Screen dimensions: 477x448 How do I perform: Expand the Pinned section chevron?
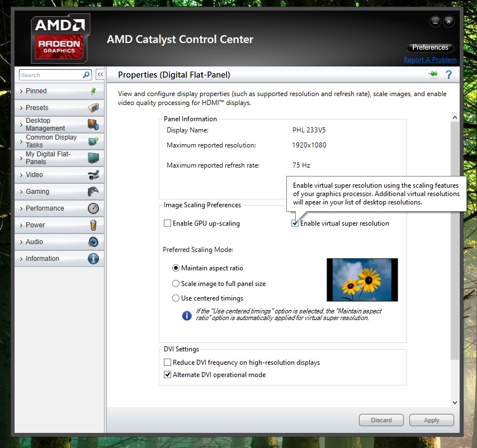(x=21, y=91)
